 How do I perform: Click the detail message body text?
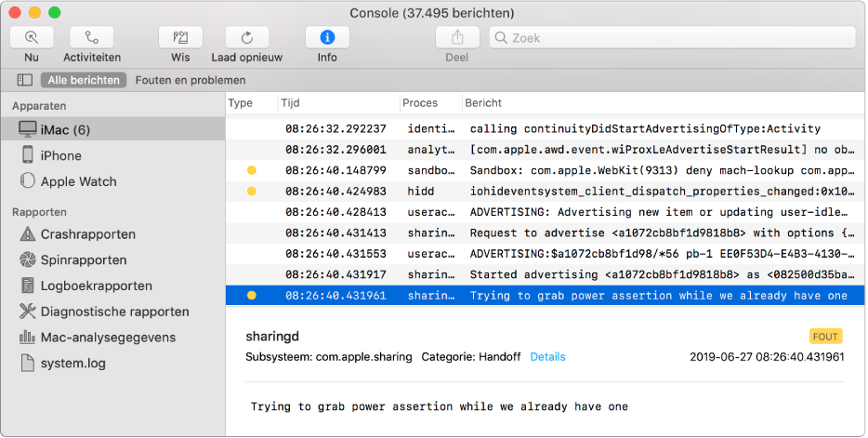(440, 406)
